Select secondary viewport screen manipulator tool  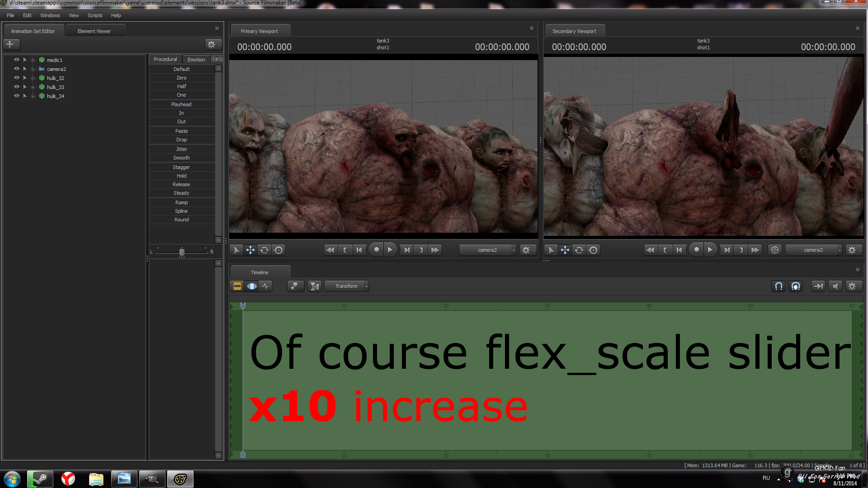click(593, 250)
